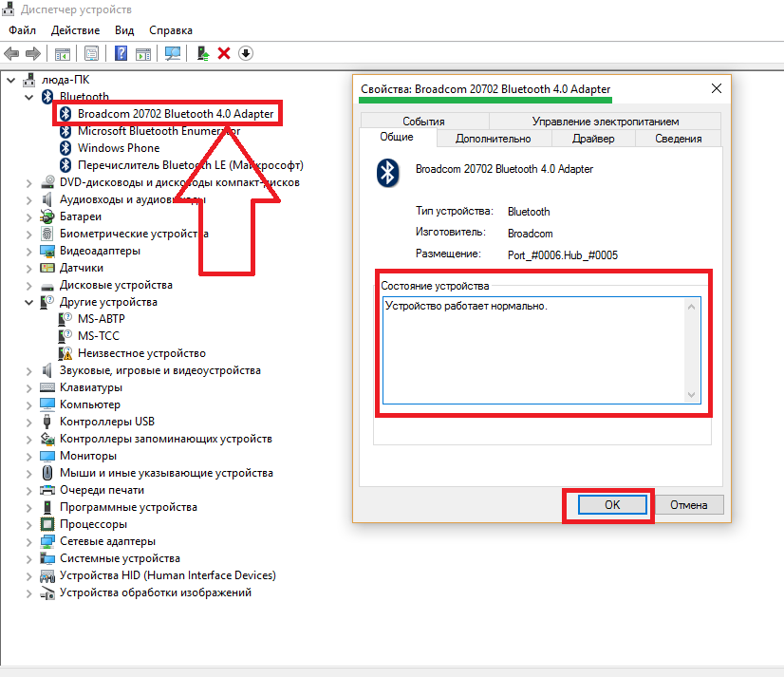
Task: Expand Звуковые, игровые и видеоустройства
Action: pos(29,370)
